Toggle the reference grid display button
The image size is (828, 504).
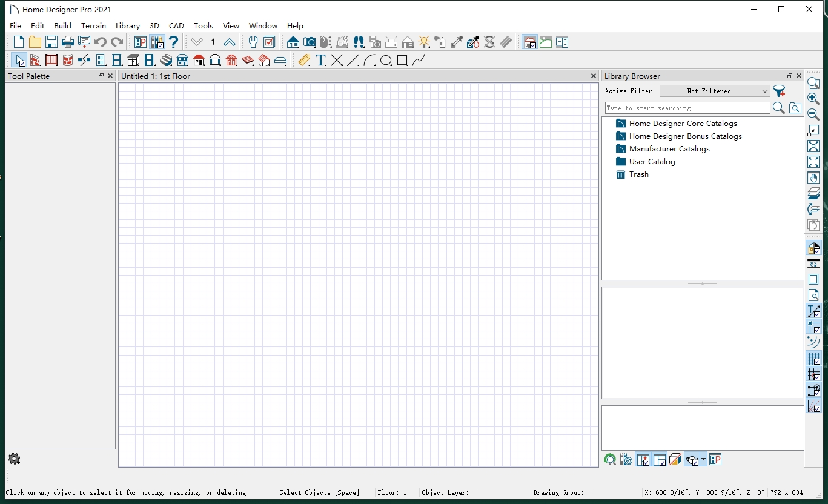pyautogui.click(x=813, y=359)
